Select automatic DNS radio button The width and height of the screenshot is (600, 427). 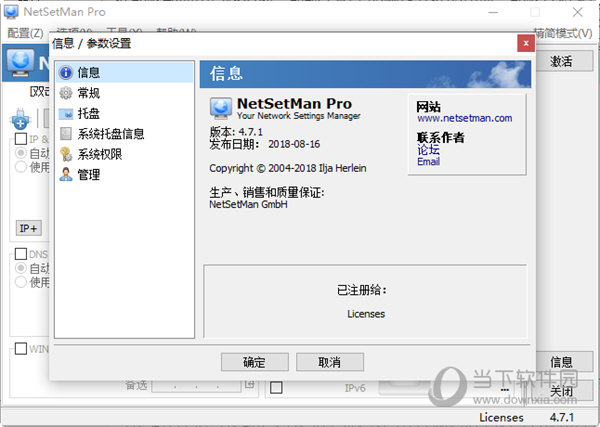pyautogui.click(x=21, y=268)
